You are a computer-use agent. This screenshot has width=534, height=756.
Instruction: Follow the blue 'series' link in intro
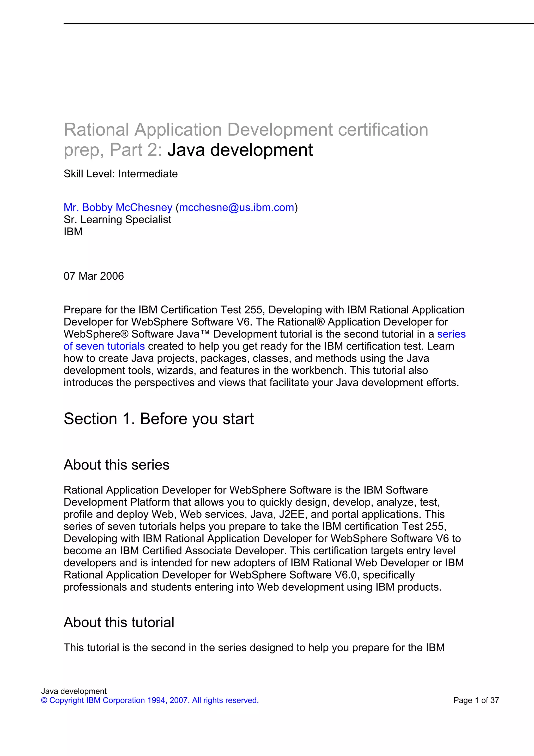tap(451, 334)
